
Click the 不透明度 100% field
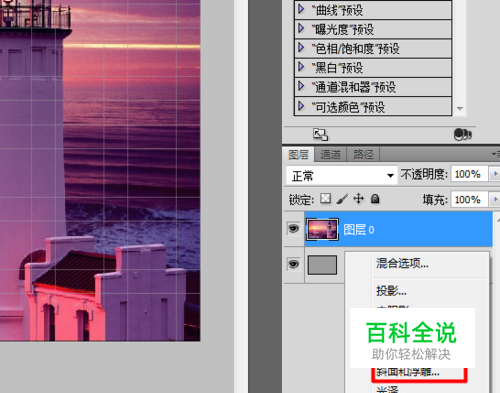[469, 174]
